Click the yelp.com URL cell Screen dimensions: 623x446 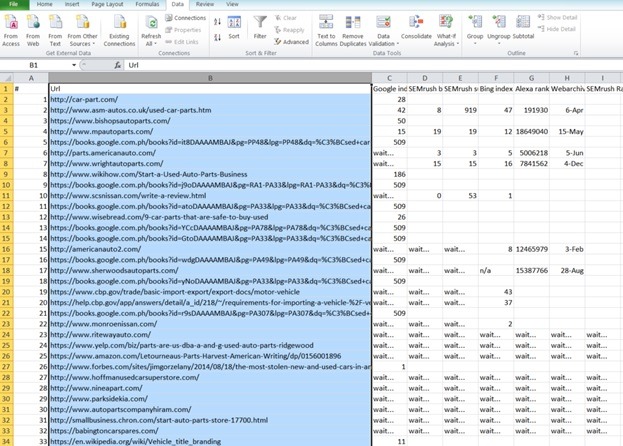(210, 346)
